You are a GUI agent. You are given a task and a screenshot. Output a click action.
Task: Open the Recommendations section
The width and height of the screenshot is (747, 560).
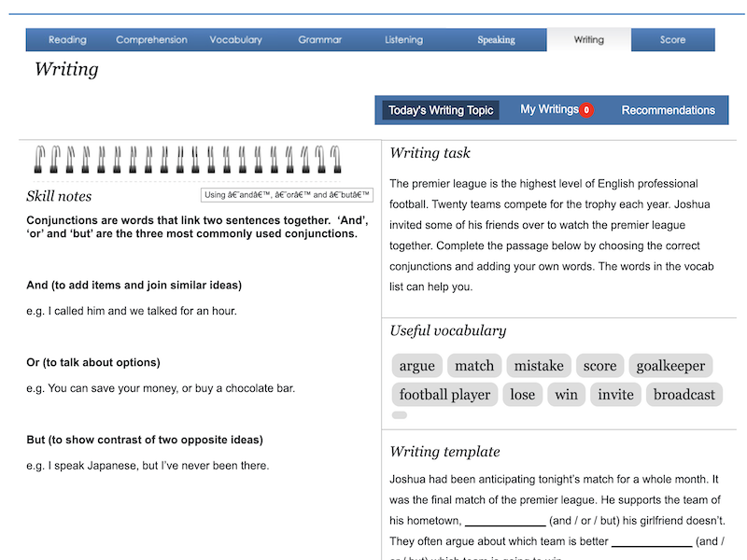pos(668,110)
